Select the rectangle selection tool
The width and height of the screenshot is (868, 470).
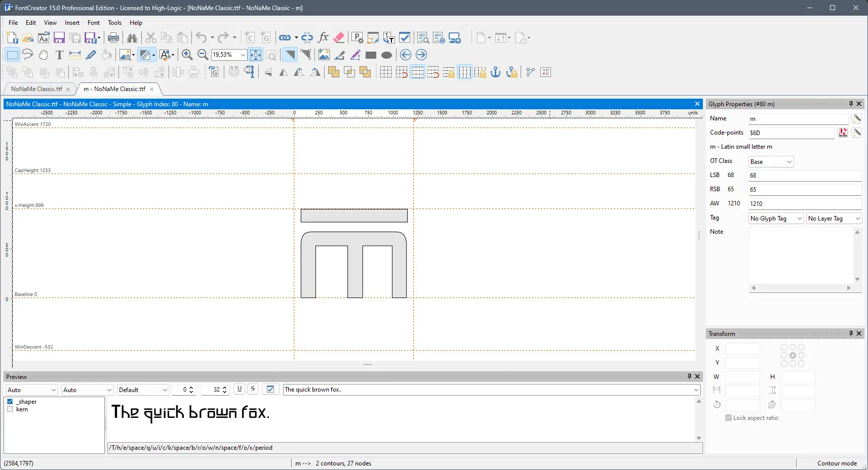click(12, 55)
